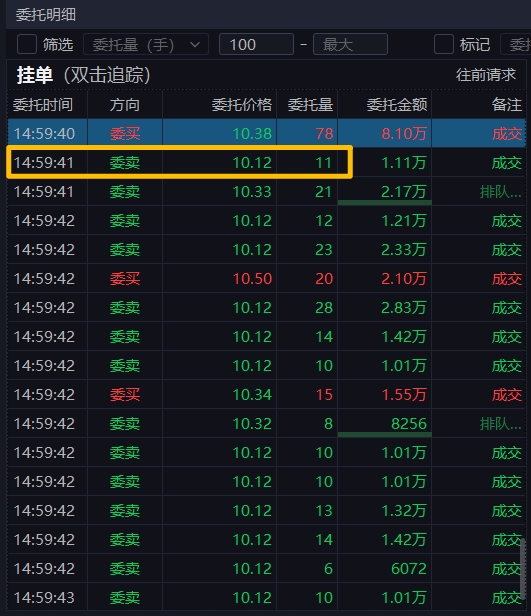
Task: Sort by 委托金额 column header
Action: tap(397, 104)
